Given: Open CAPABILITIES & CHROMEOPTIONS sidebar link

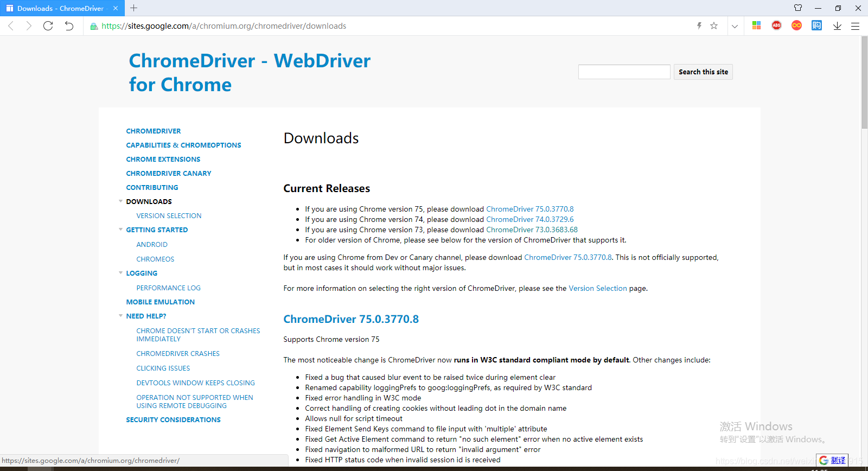Looking at the screenshot, I should point(183,145).
